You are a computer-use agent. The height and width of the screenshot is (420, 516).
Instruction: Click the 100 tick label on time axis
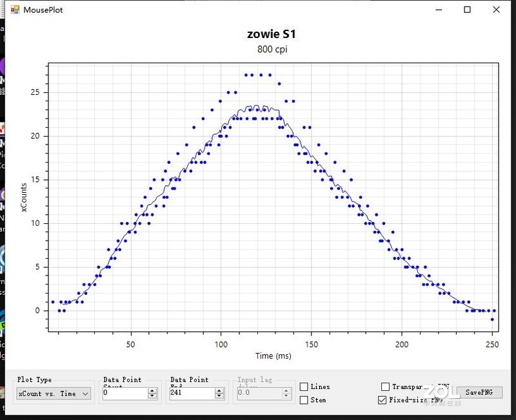click(x=221, y=345)
